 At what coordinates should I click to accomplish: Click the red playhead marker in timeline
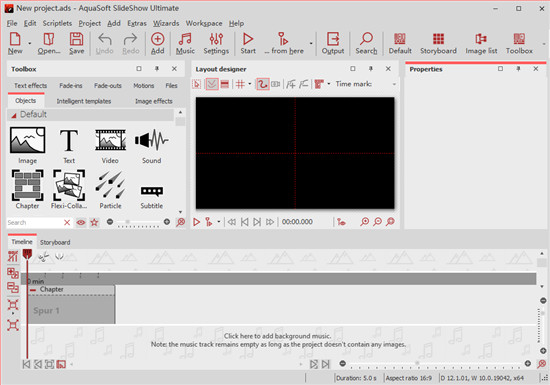pyautogui.click(x=27, y=254)
